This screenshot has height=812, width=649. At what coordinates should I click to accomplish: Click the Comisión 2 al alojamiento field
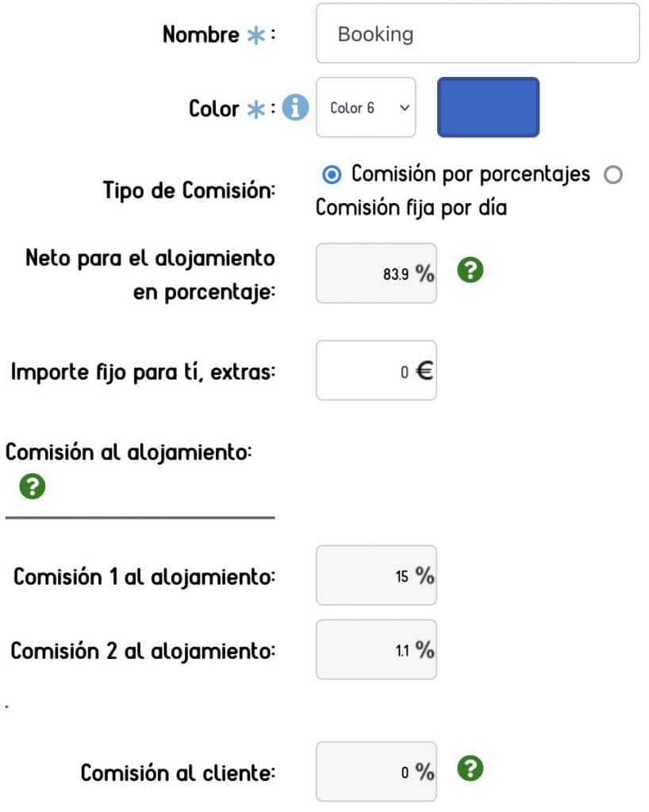375,649
